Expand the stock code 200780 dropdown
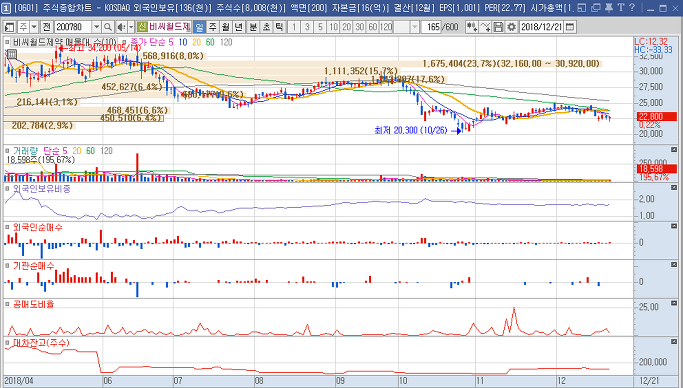The image size is (683, 388). click(x=97, y=27)
